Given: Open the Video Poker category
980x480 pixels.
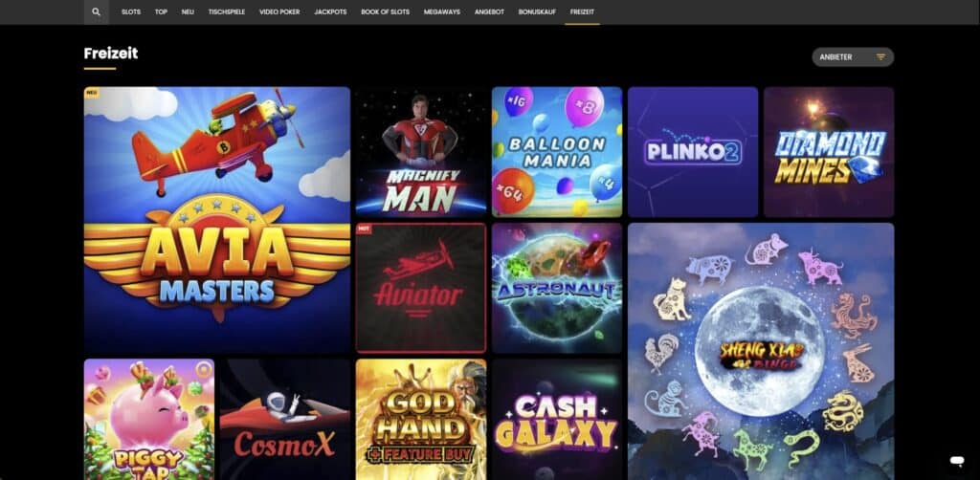Looking at the screenshot, I should (279, 11).
